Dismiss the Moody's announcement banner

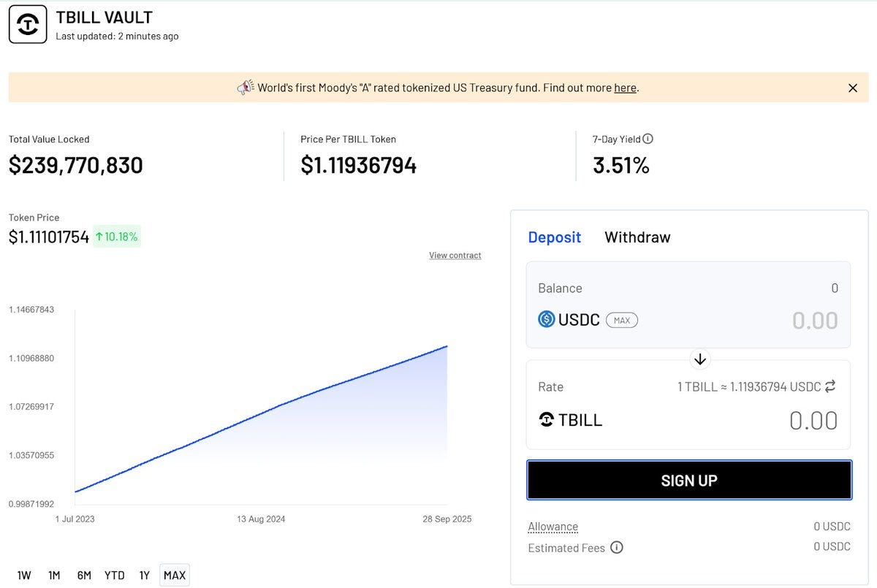[x=852, y=88]
